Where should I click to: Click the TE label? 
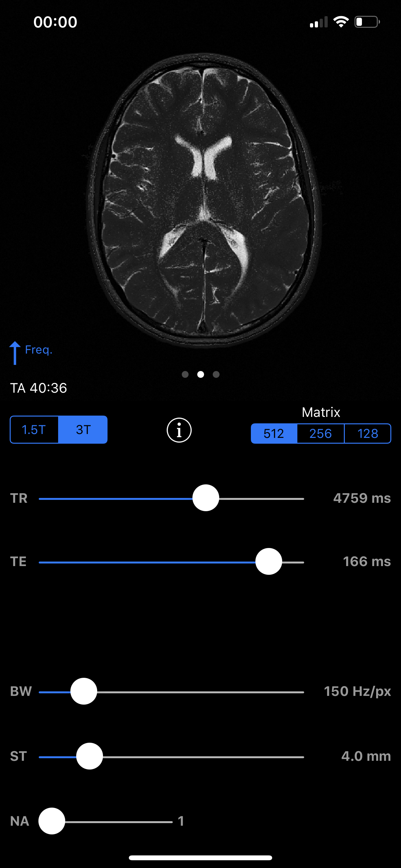tap(18, 561)
